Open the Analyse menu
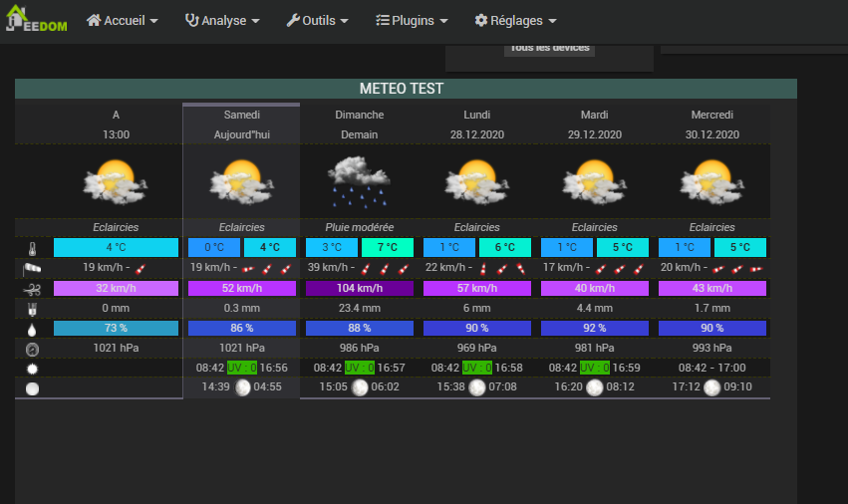The width and height of the screenshot is (848, 504). [222, 21]
